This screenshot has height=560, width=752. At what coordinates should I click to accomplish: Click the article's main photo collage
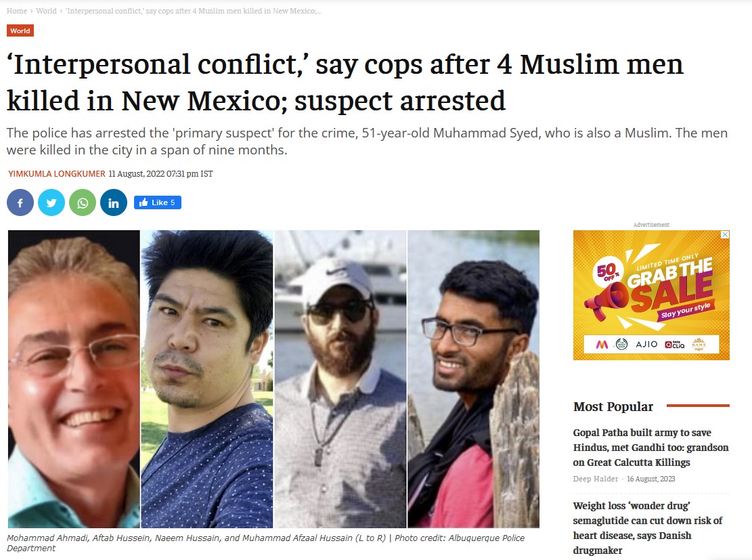click(x=273, y=379)
